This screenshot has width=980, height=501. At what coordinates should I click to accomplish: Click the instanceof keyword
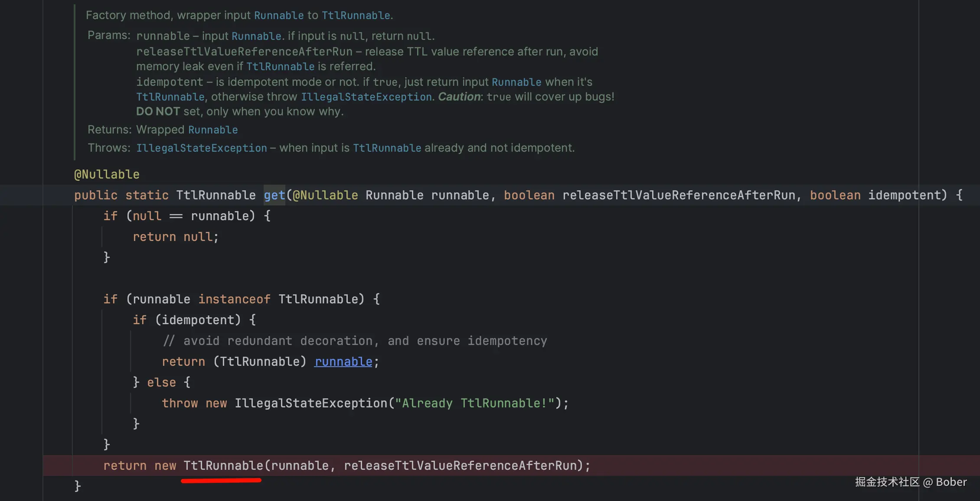tap(234, 299)
